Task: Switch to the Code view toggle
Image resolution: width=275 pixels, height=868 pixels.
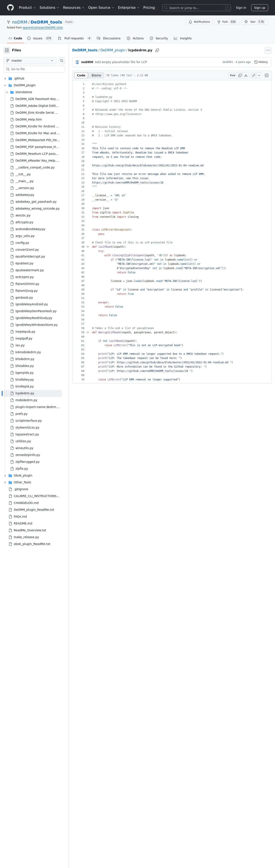Action: click(81, 76)
